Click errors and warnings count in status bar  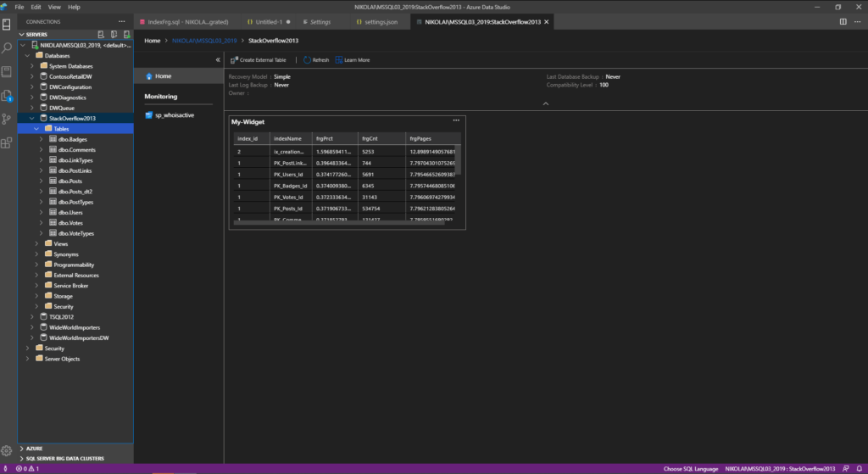coord(27,468)
